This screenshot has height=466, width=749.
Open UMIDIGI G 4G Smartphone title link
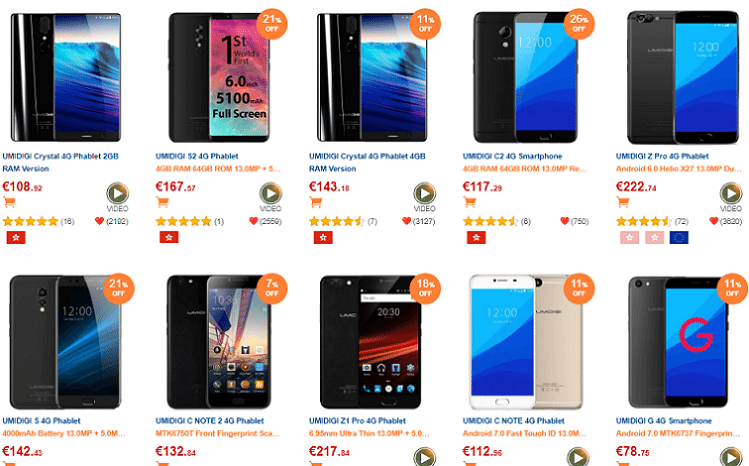point(663,421)
